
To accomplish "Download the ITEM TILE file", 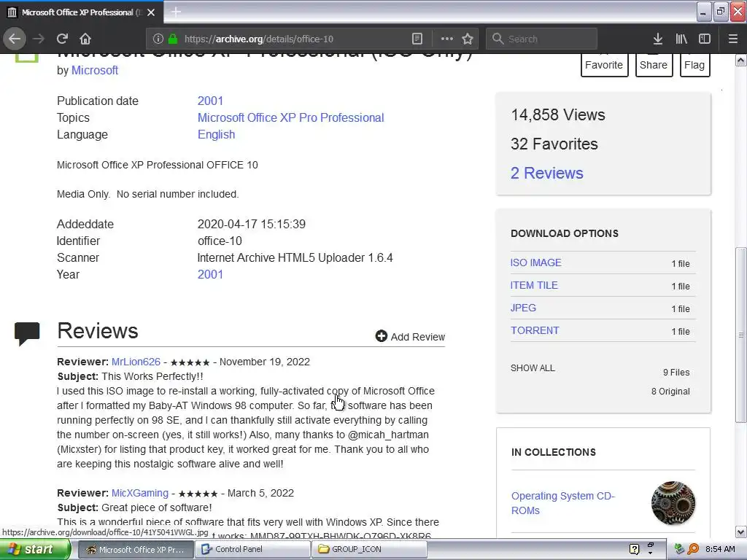I will 534,285.
